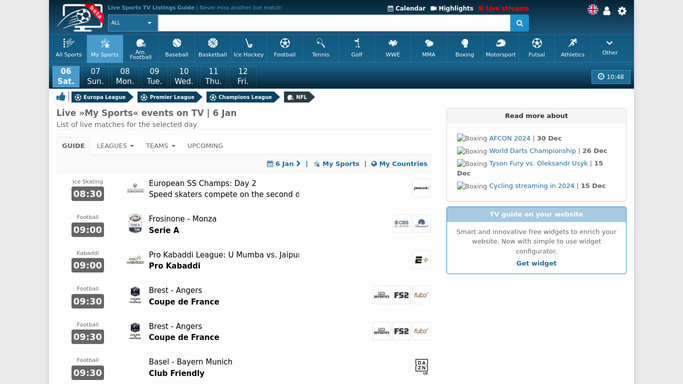Screen dimensions: 683x384
Task: Click the user account icon
Action: tap(607, 11)
